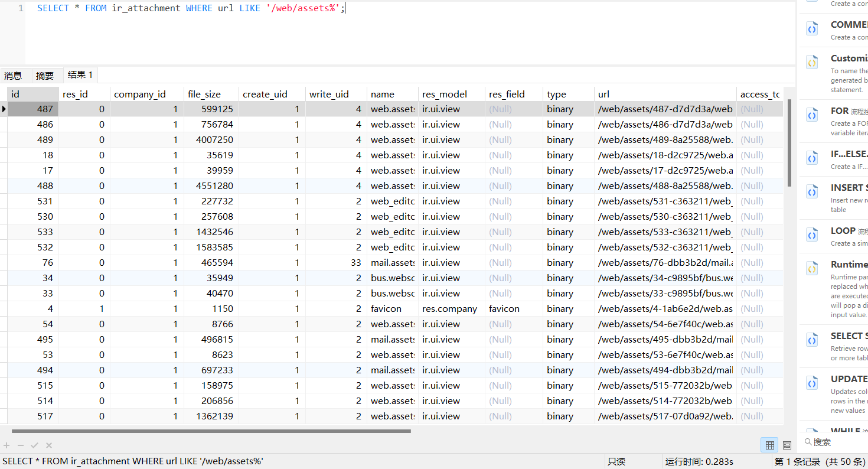Click the LOOP snippet icon
The image size is (868, 469).
point(812,236)
